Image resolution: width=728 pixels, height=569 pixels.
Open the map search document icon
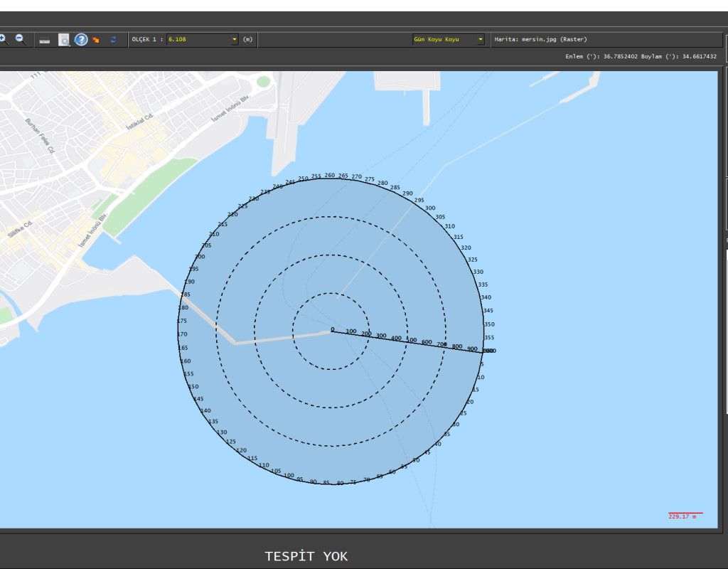pos(64,40)
